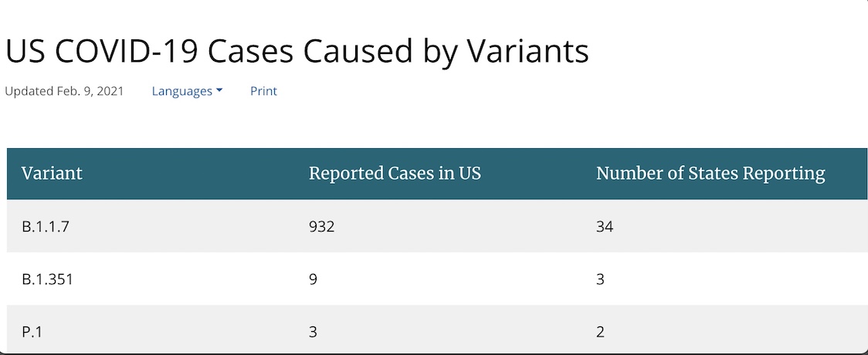Click the Print link
This screenshot has width=868, height=355.
pos(263,91)
